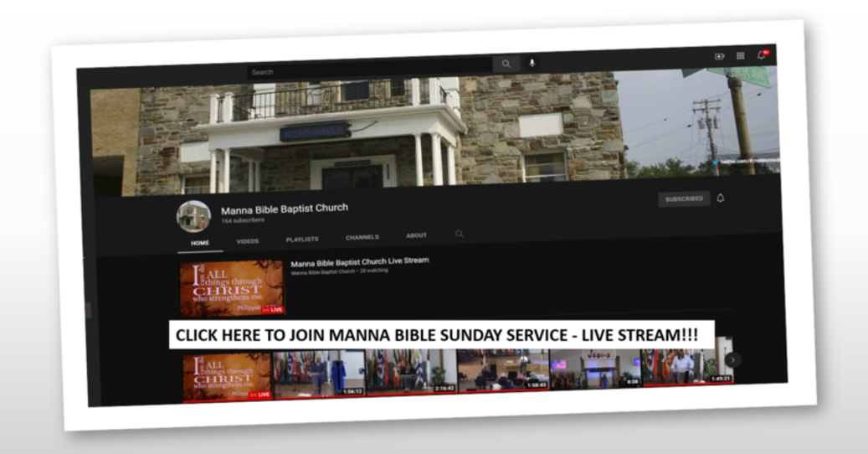Screen dimensions: 868x454
Task: Open the create video camera icon
Action: (x=719, y=56)
